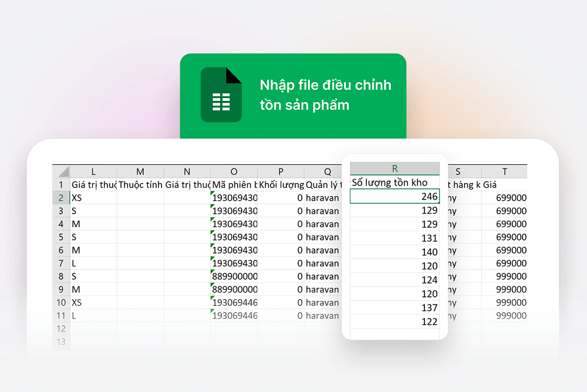Click the "Nhập file điều chỉnh tồn sản phẩm" banner text
The height and width of the screenshot is (392, 587).
(x=325, y=94)
